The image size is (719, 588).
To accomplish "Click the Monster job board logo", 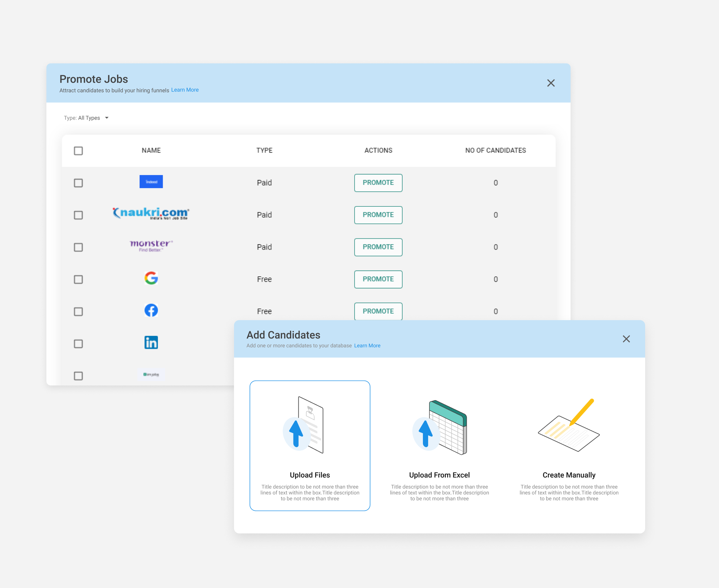I will pyautogui.click(x=151, y=246).
